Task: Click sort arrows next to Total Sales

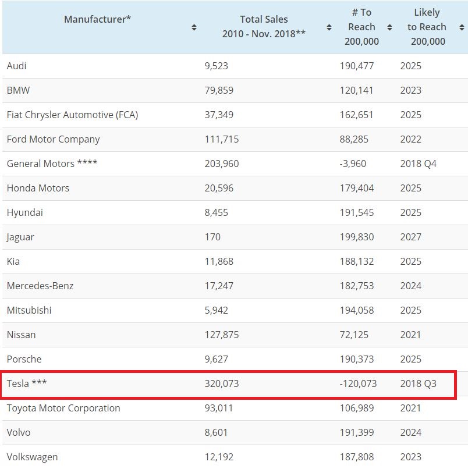Action: 329,27
